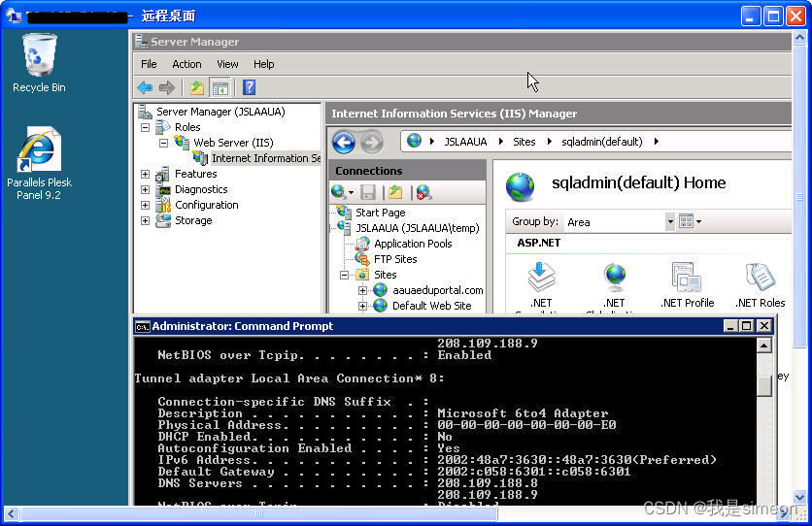812x526 pixels.
Task: Open the view mode dropdown arrow
Action: coord(698,222)
